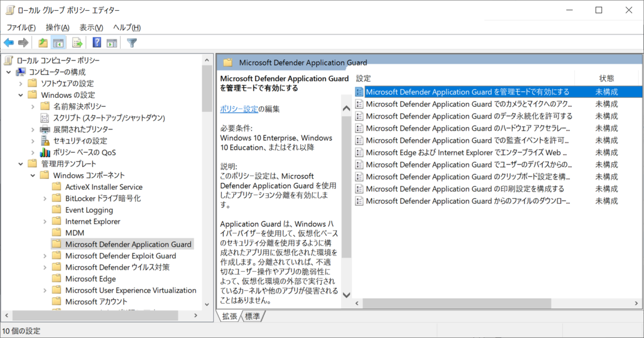The height and width of the screenshot is (338, 644).
Task: Click the Export List toolbar icon
Action: 77,43
